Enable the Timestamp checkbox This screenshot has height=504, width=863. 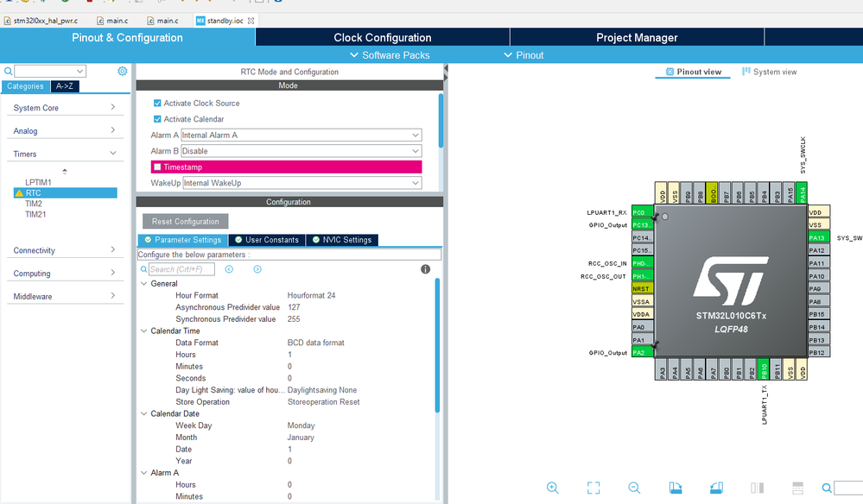coord(157,167)
